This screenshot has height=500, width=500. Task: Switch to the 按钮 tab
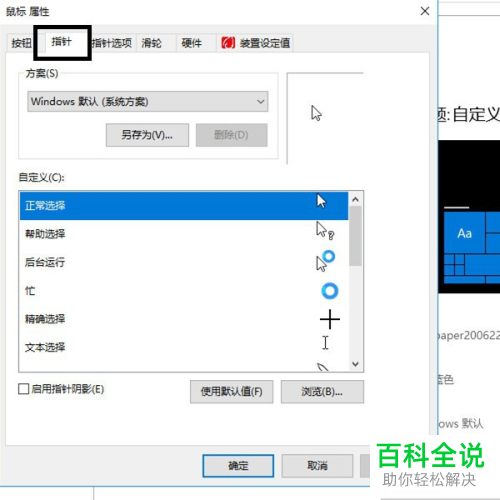(21, 43)
